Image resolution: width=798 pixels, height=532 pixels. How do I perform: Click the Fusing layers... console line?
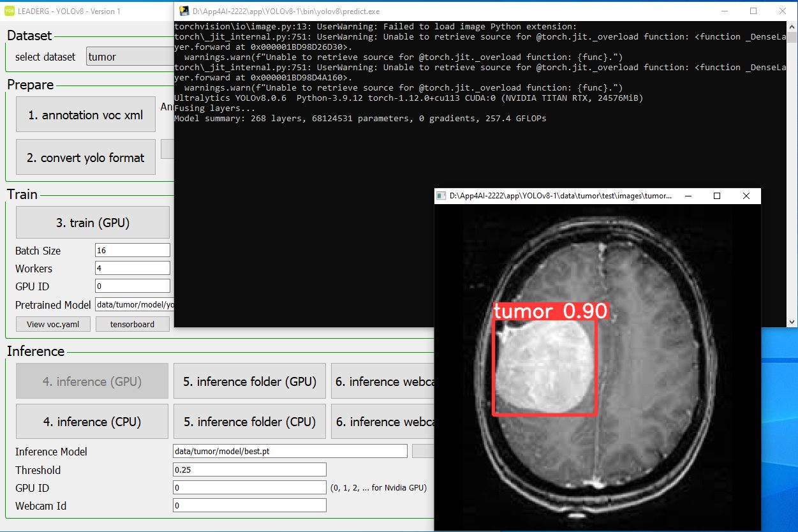[x=215, y=108]
